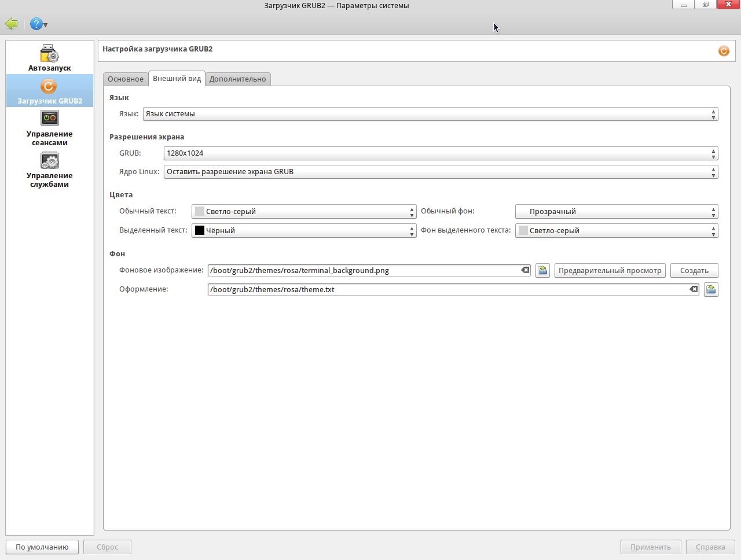Browse for theme file icon
The width and height of the screenshot is (741, 560).
tap(711, 289)
